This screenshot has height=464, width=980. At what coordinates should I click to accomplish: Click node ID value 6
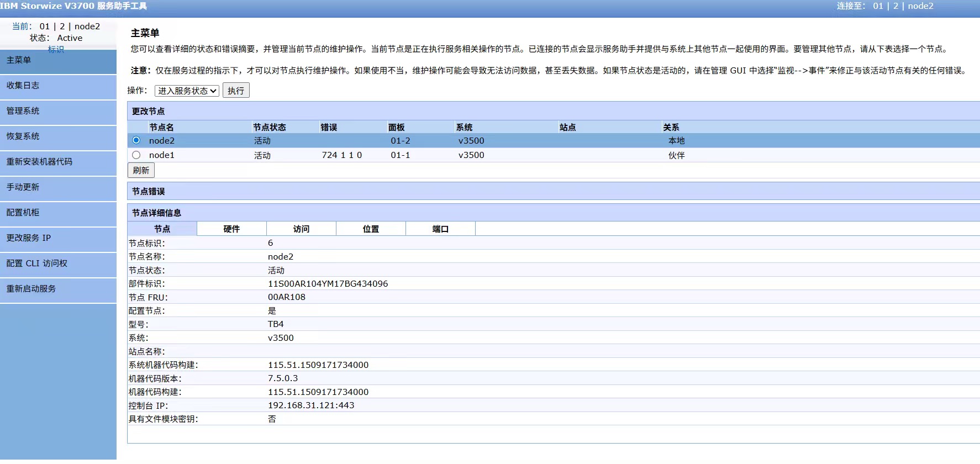click(x=271, y=243)
